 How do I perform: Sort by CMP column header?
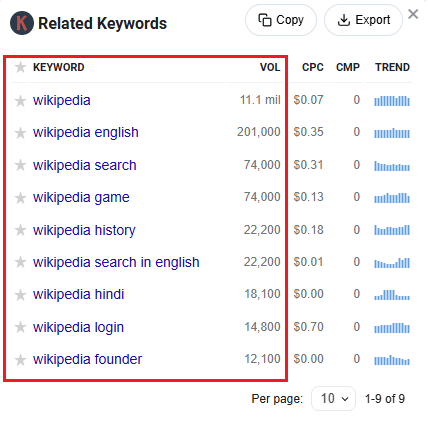coord(348,67)
